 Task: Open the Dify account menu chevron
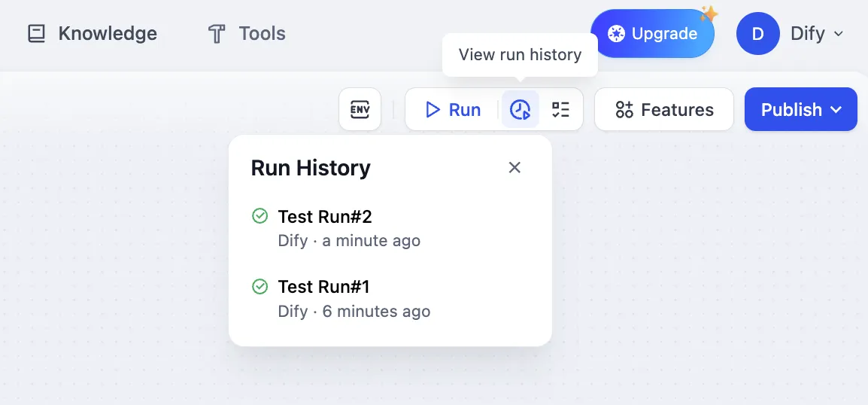pos(839,34)
